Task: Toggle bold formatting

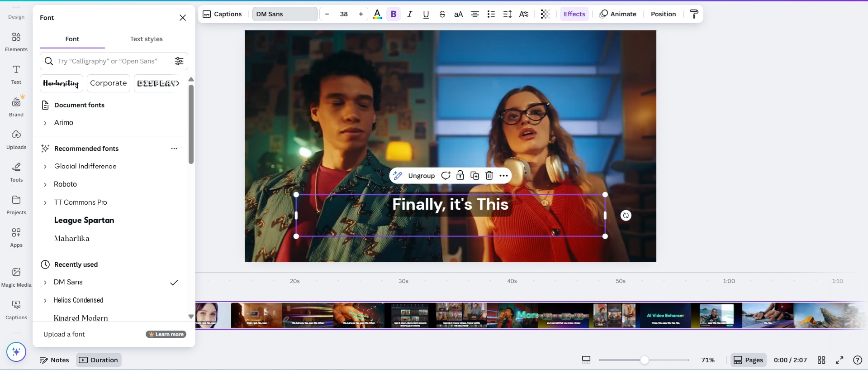Action: click(x=394, y=14)
